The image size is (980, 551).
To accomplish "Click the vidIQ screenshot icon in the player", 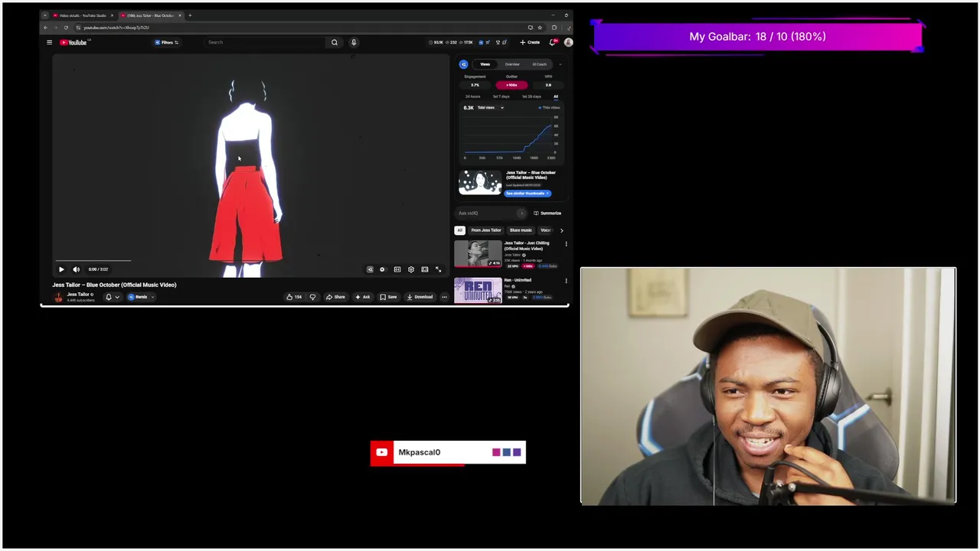I will tap(370, 269).
